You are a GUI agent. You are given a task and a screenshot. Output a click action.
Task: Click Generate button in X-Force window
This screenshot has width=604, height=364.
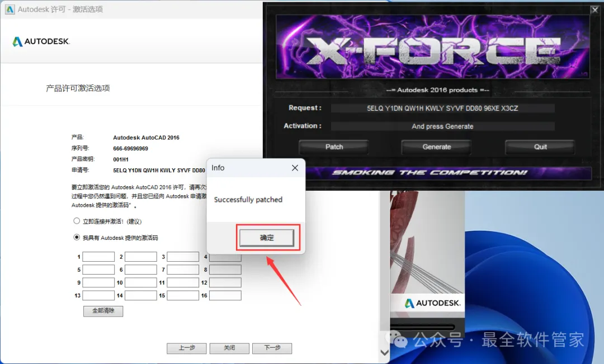[x=436, y=146]
